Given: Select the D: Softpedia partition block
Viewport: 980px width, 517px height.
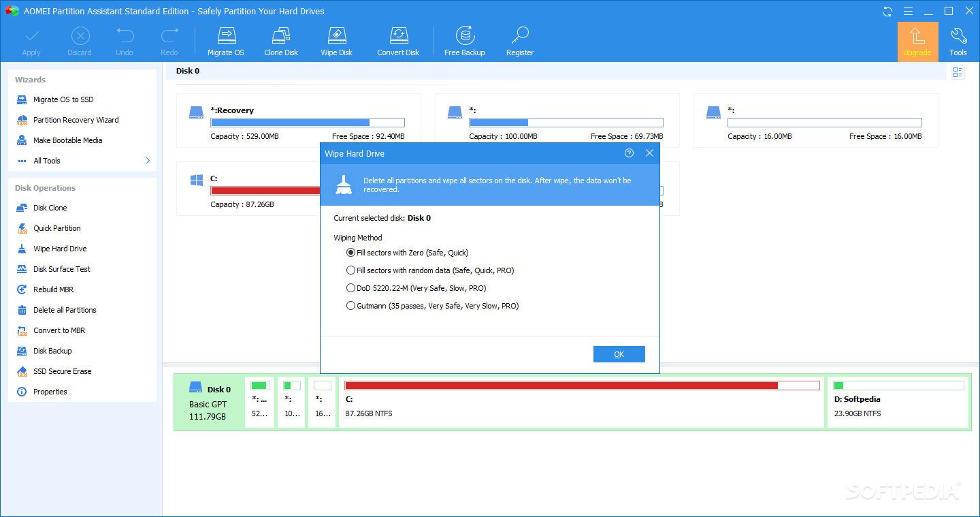Looking at the screenshot, I should tap(897, 402).
